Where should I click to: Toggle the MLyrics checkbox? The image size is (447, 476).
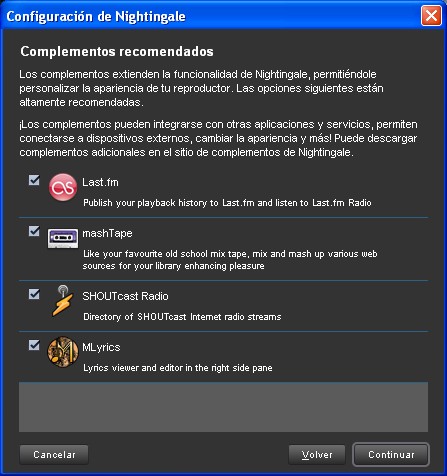[34, 345]
